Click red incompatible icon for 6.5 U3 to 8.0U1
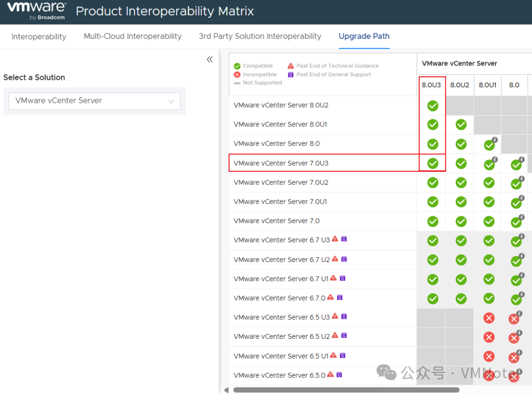 click(x=489, y=318)
